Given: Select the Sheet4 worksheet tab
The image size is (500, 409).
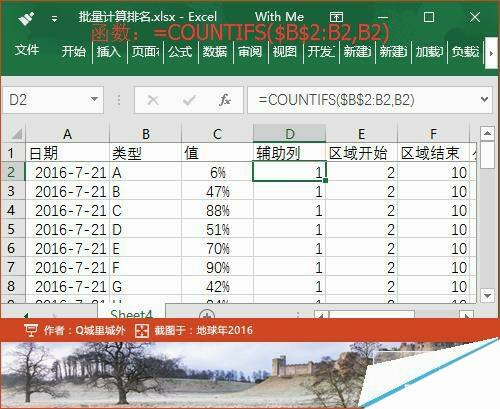Looking at the screenshot, I should (131, 313).
